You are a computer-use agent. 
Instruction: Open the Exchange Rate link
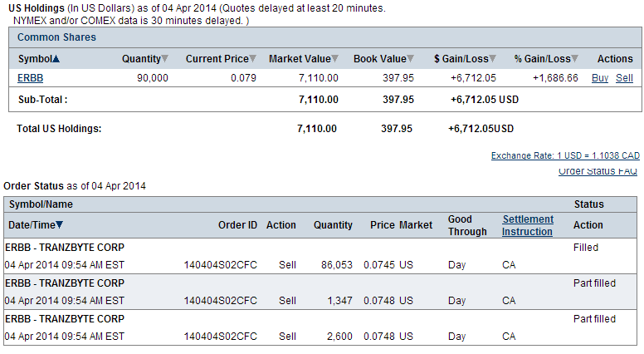click(x=565, y=156)
